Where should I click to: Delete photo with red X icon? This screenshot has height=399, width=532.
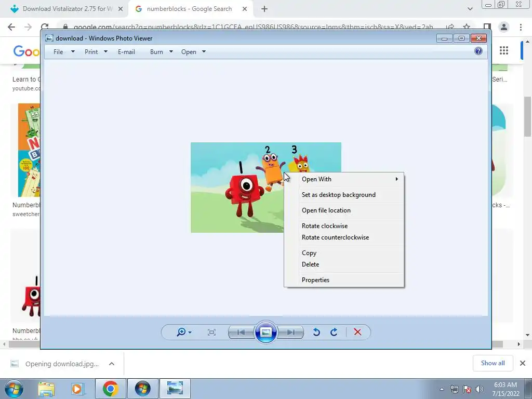[x=357, y=332]
